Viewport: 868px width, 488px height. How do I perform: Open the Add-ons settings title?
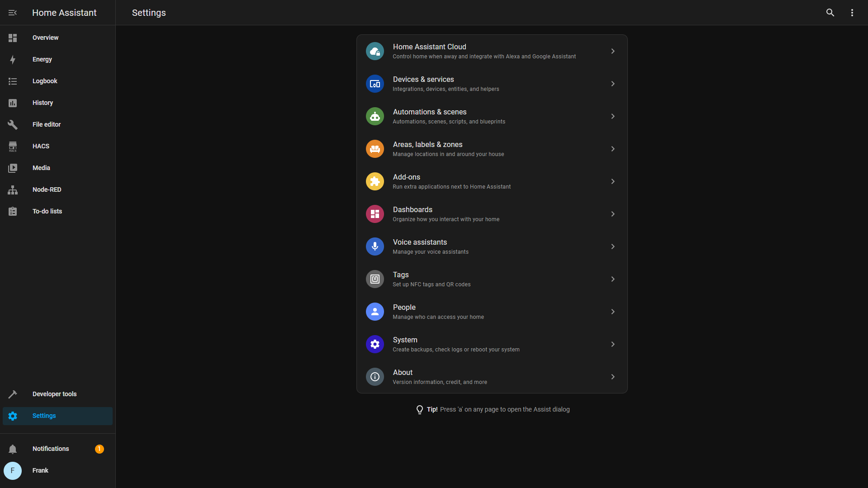(x=406, y=177)
